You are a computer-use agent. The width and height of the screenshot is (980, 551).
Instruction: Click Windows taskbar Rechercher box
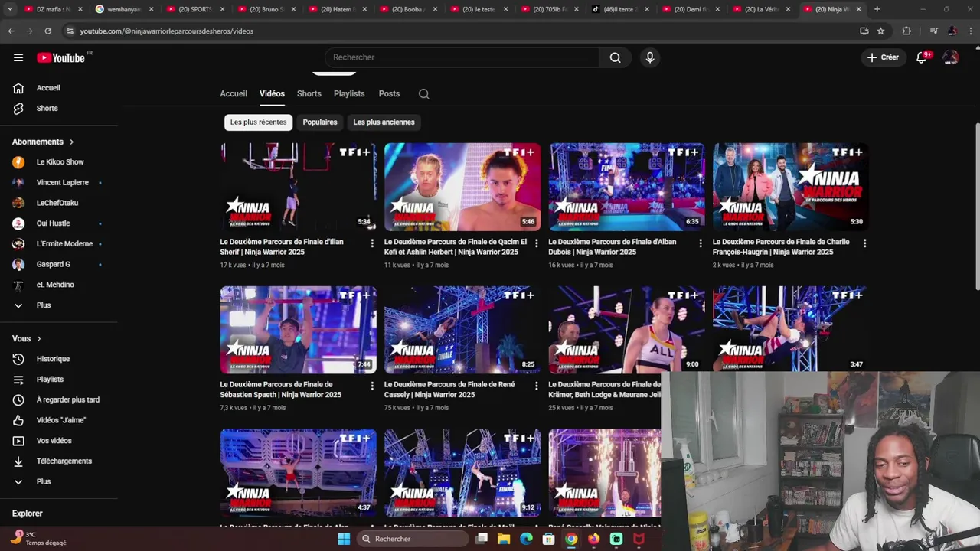[x=413, y=539]
